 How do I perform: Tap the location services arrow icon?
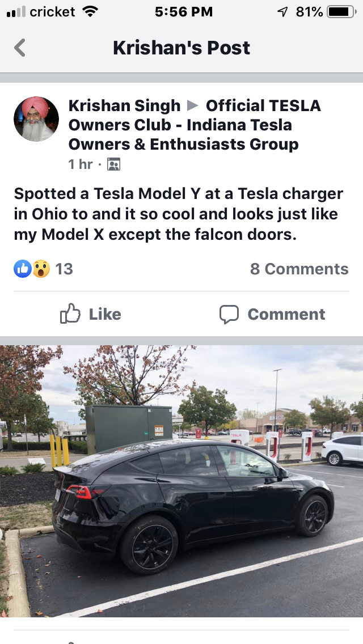282,12
